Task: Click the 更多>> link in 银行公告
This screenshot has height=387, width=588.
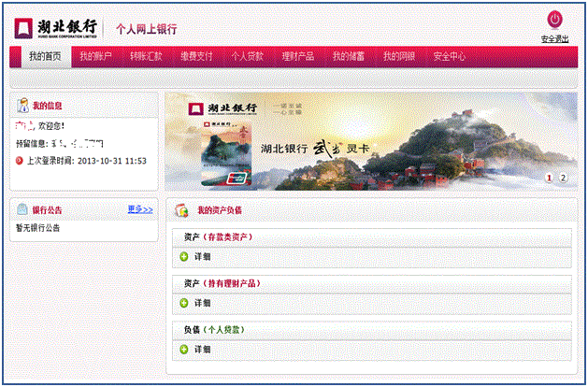Action: [140, 209]
